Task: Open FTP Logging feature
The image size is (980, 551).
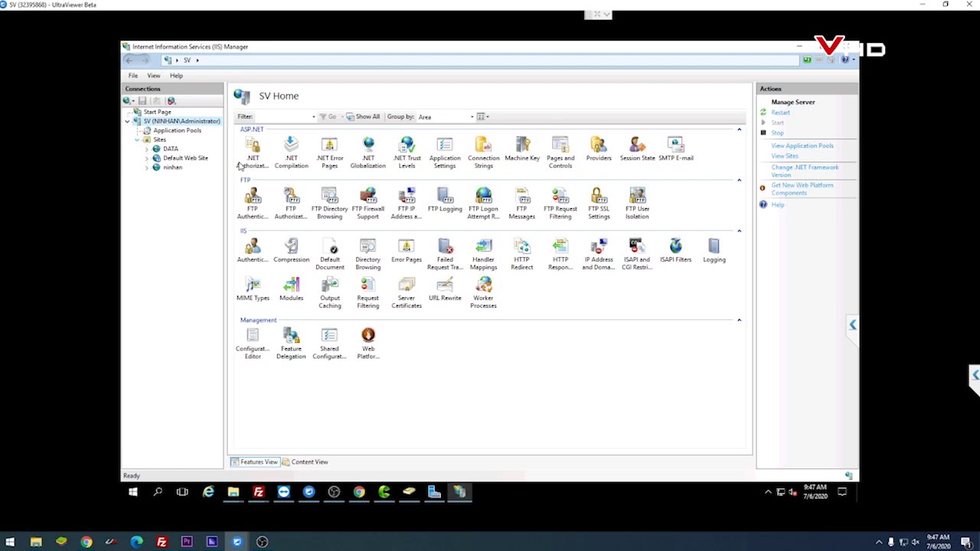Action: (445, 200)
